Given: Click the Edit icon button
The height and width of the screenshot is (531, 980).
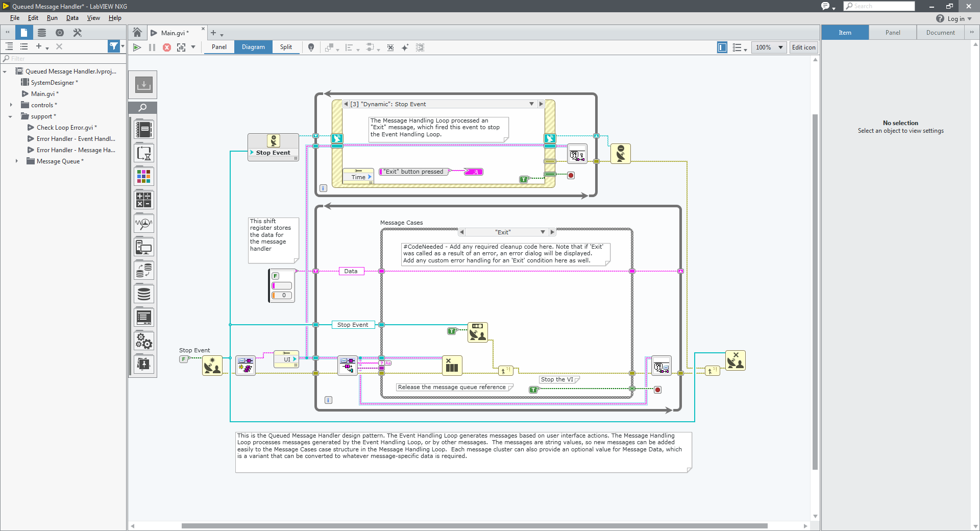Looking at the screenshot, I should (x=803, y=47).
